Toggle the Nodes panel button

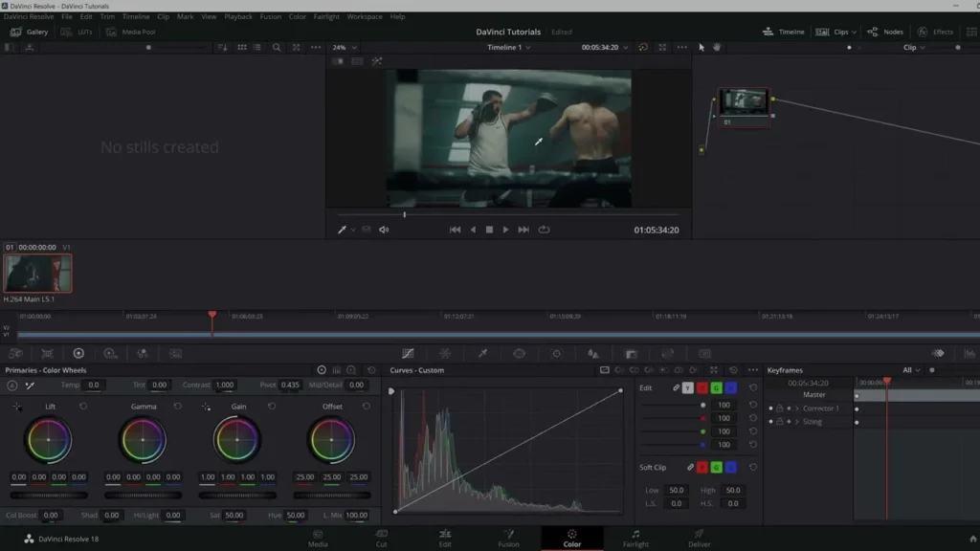(885, 32)
